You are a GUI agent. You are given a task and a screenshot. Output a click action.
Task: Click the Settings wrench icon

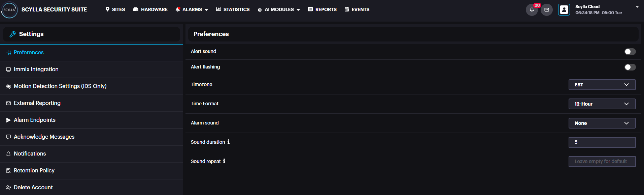click(x=13, y=34)
